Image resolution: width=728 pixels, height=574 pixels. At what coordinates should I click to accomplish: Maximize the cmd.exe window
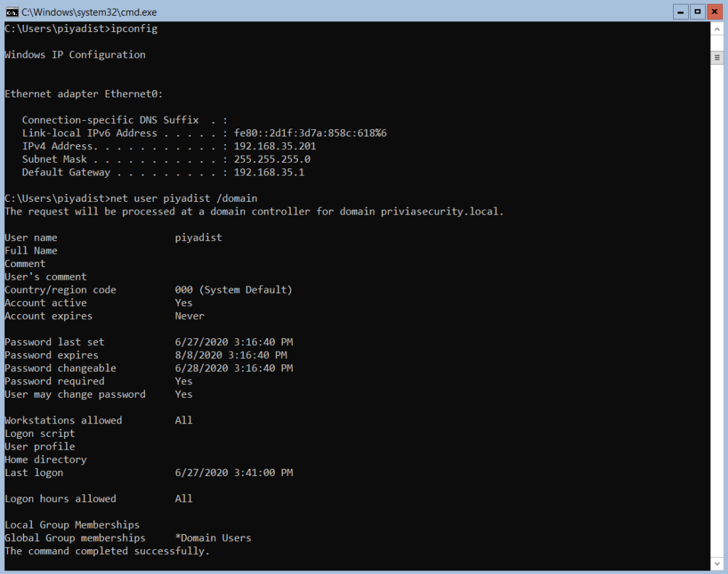(697, 11)
